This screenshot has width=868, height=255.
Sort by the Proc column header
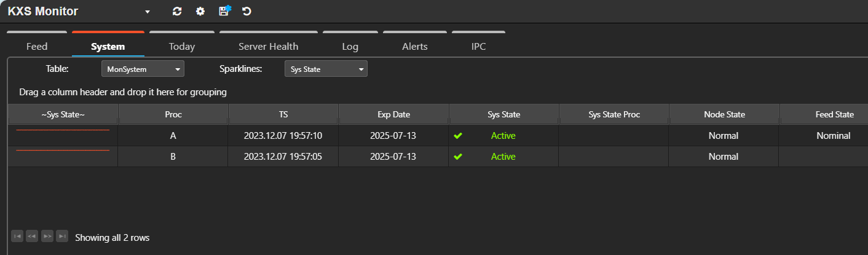[173, 114]
